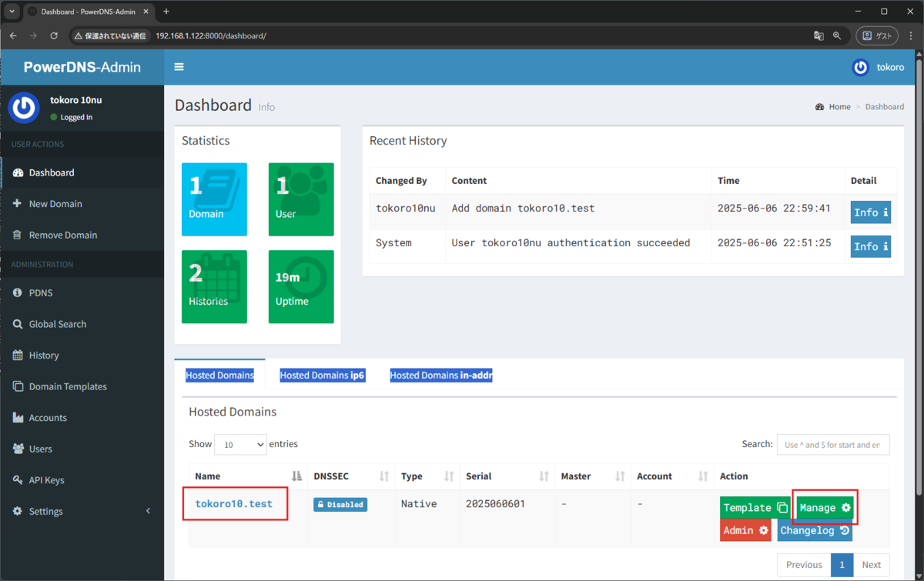
Task: Open a new browser tab
Action: point(166,12)
